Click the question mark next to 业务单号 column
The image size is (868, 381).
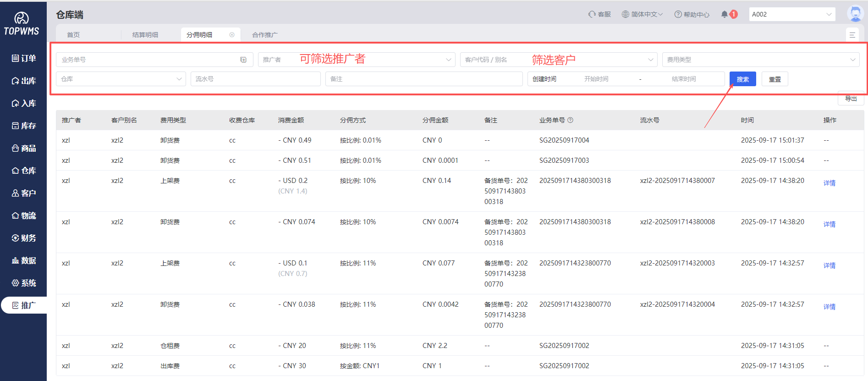(570, 120)
